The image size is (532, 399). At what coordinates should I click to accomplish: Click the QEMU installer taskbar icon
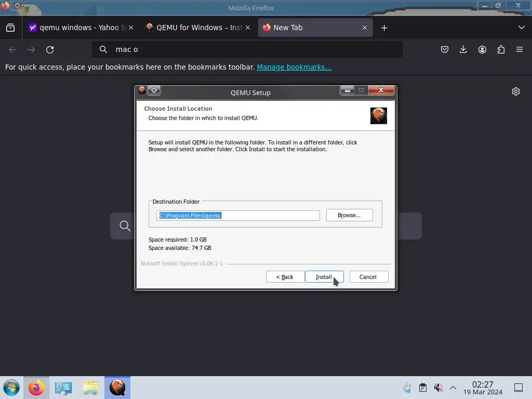117,388
